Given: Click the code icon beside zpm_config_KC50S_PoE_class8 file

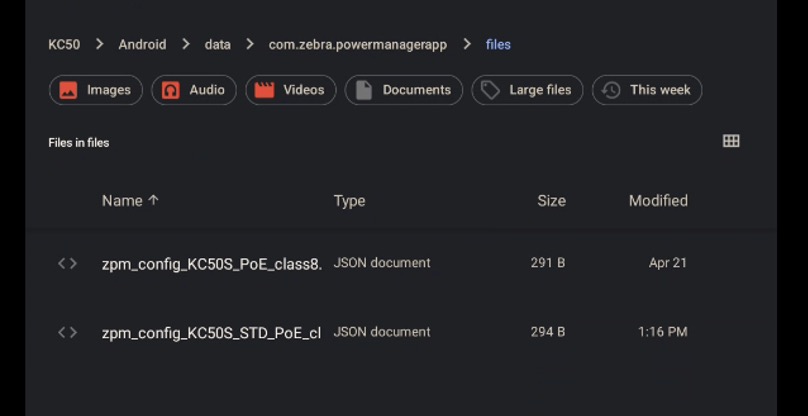Looking at the screenshot, I should [68, 263].
